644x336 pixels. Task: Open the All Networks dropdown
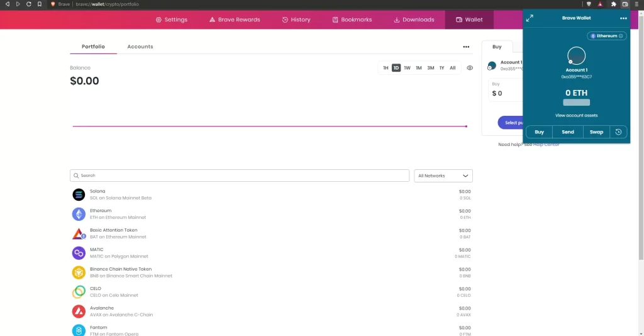click(443, 176)
